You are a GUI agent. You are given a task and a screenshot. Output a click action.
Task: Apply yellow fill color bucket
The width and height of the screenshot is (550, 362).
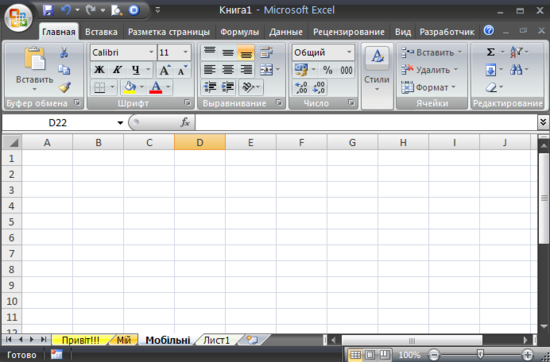coord(130,87)
